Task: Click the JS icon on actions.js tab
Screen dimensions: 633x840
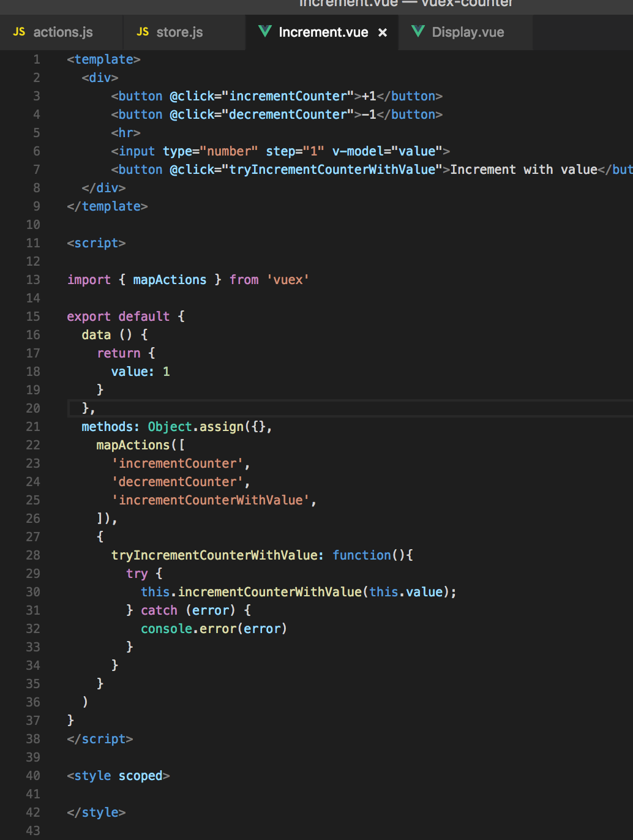Action: pyautogui.click(x=19, y=32)
